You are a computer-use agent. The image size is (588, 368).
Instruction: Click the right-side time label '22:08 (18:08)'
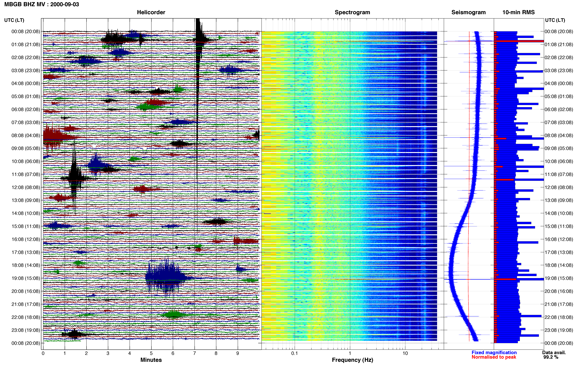559,317
